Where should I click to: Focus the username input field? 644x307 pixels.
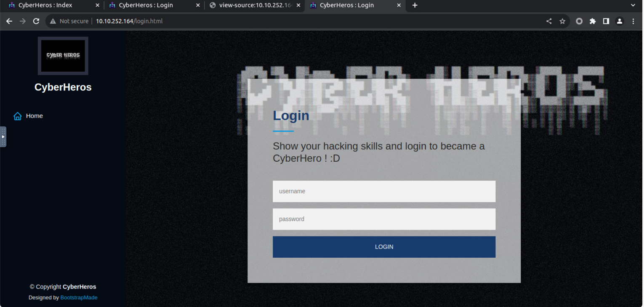384,191
